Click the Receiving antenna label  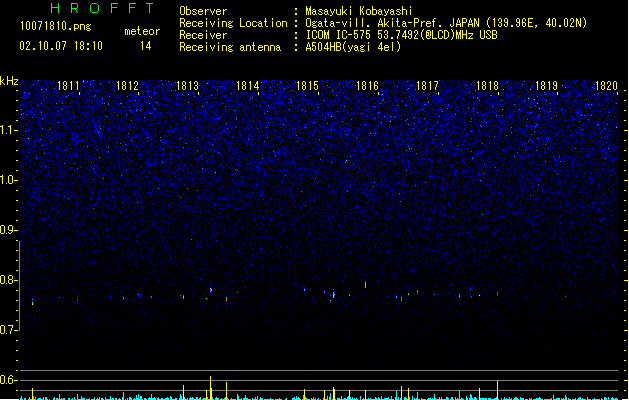click(230, 47)
